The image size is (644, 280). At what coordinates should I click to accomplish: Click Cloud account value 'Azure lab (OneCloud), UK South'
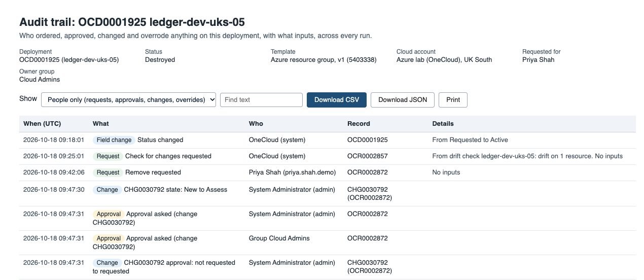(x=444, y=60)
